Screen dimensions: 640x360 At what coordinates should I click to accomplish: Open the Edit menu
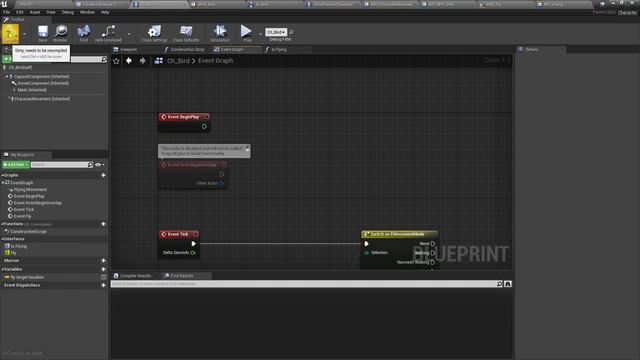(x=20, y=12)
